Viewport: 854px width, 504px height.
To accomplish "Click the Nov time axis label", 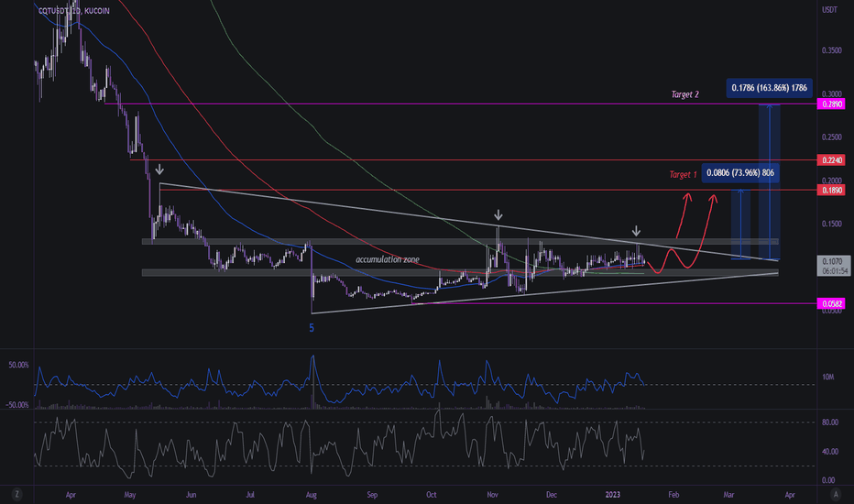I will coord(492,495).
